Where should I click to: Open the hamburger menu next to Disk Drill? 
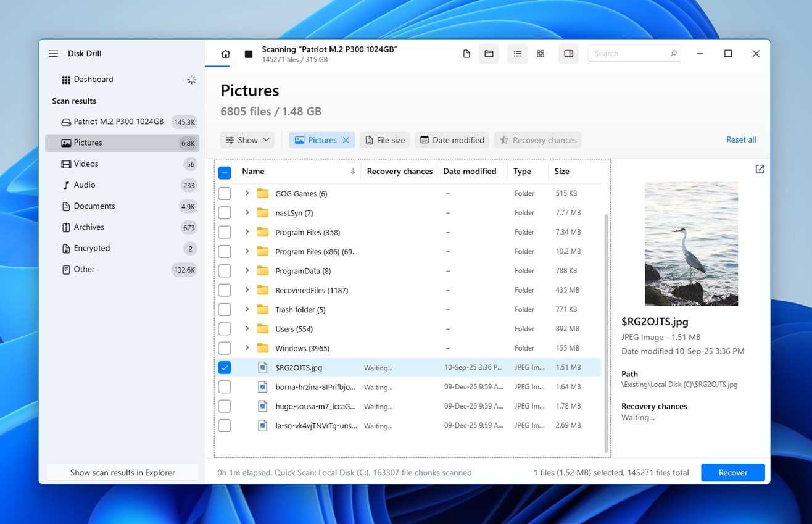[x=54, y=54]
